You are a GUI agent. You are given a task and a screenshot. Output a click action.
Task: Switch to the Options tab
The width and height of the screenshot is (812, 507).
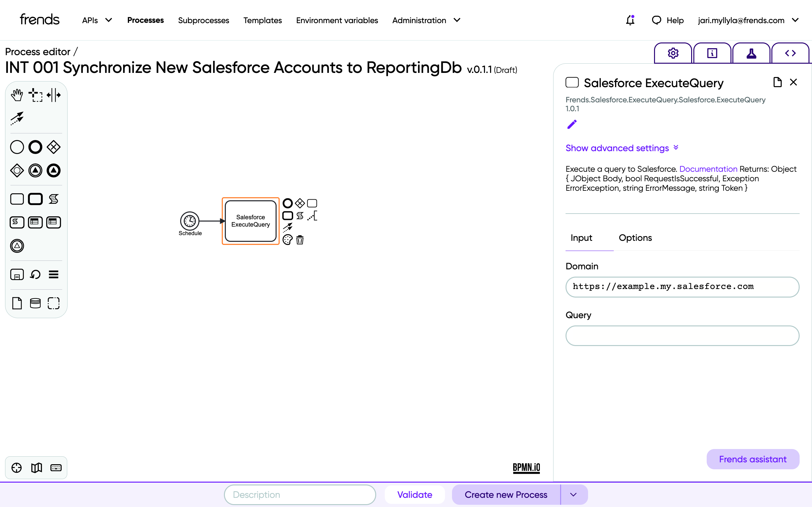point(635,238)
